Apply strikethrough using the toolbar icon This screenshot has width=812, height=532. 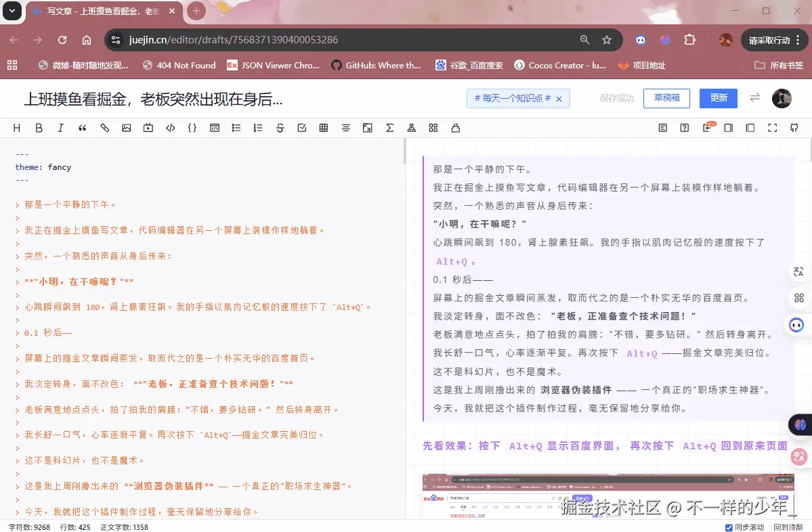pyautogui.click(x=280, y=127)
